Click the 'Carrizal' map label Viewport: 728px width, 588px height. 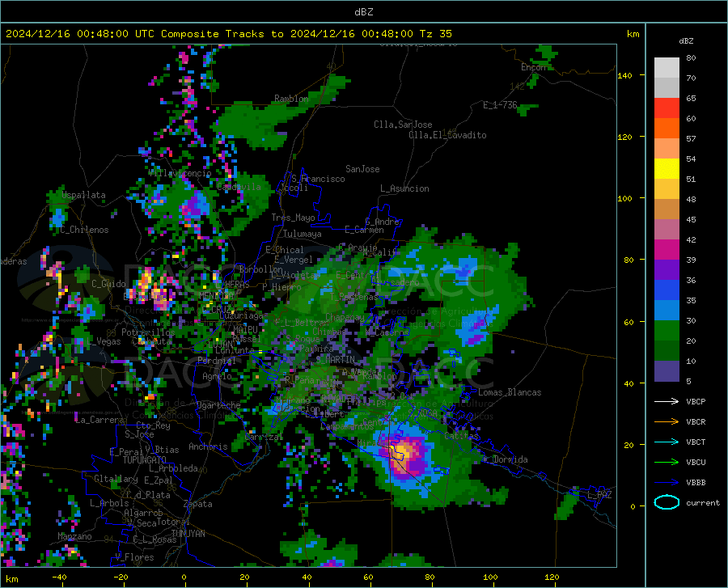(264, 437)
